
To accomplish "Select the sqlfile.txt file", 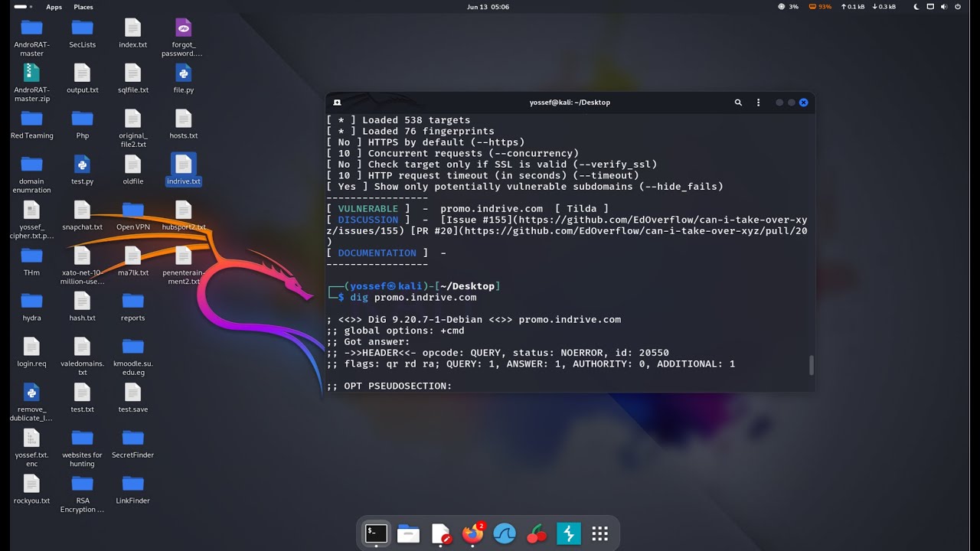I will pyautogui.click(x=132, y=80).
